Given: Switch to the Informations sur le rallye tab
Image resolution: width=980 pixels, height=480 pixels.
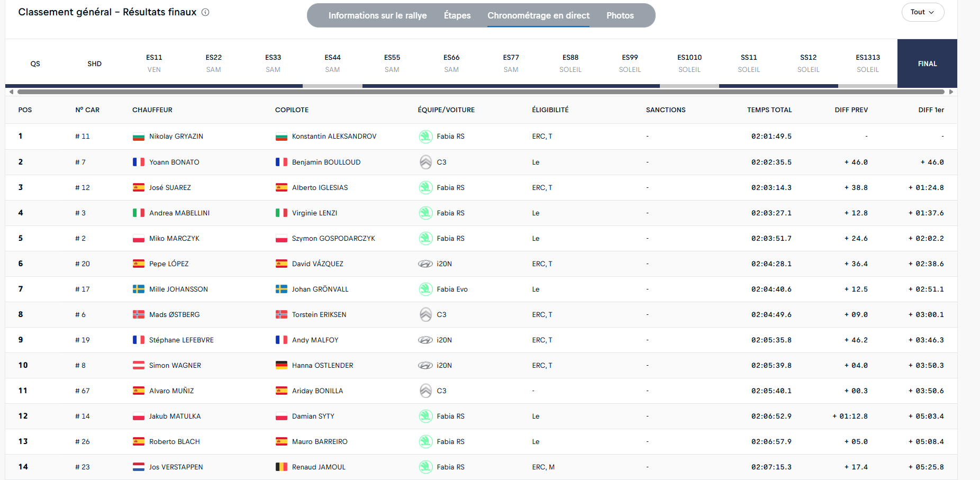Looking at the screenshot, I should point(377,15).
